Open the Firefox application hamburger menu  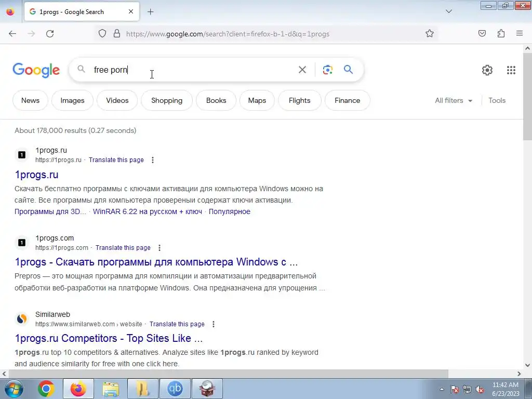(520, 34)
